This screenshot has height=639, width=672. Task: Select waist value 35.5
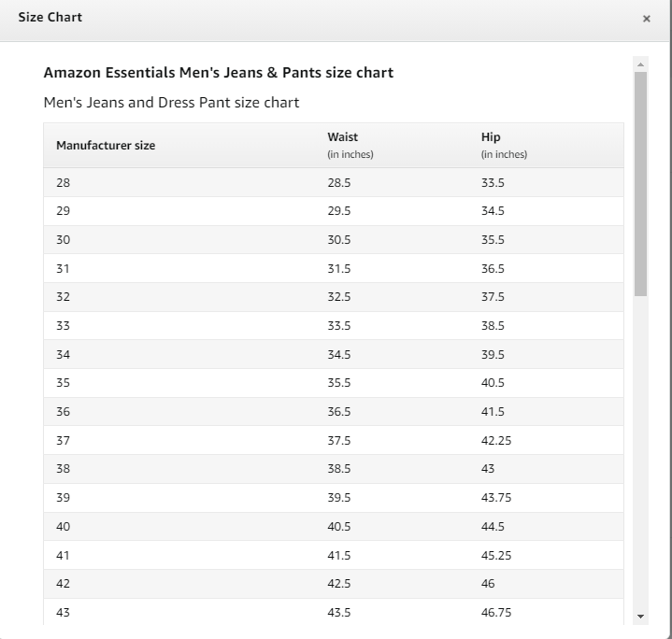pyautogui.click(x=339, y=382)
